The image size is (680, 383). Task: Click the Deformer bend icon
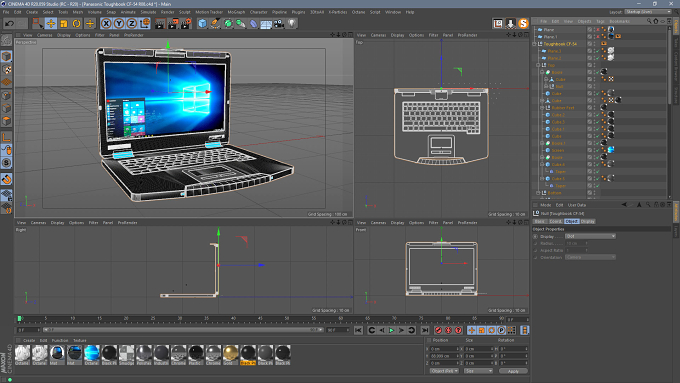click(x=253, y=23)
